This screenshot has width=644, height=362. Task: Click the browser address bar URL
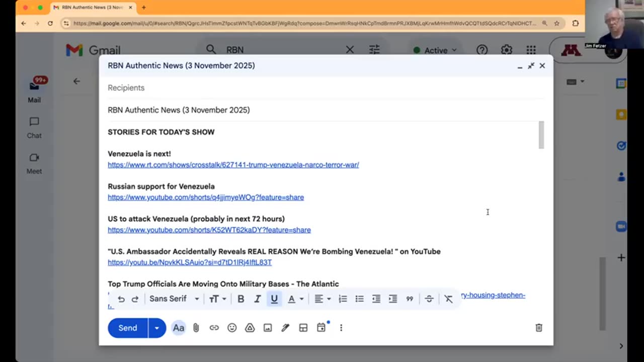305,23
